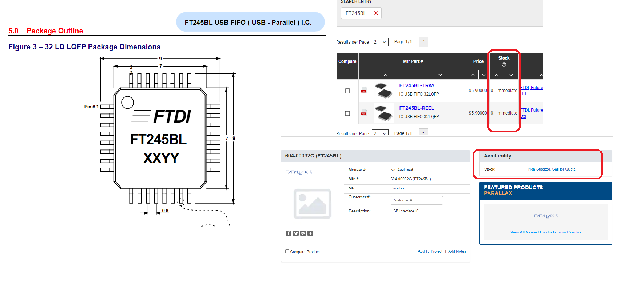The width and height of the screenshot is (644, 296).
Task: Click the chip thumbnail image for FT245BL-REEL
Action: tap(383, 113)
